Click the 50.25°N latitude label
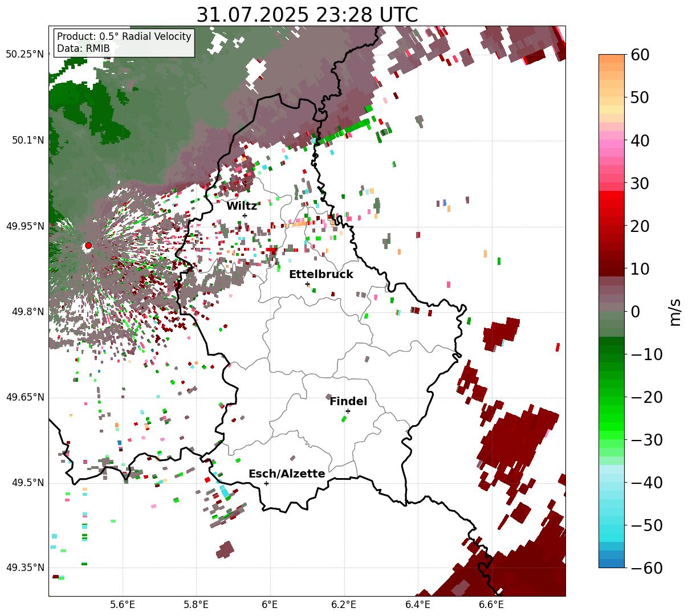This screenshot has height=616, width=688. (25, 55)
